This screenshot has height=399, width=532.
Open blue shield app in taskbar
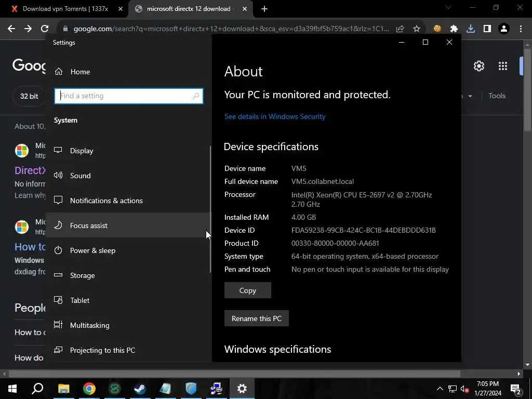click(191, 389)
